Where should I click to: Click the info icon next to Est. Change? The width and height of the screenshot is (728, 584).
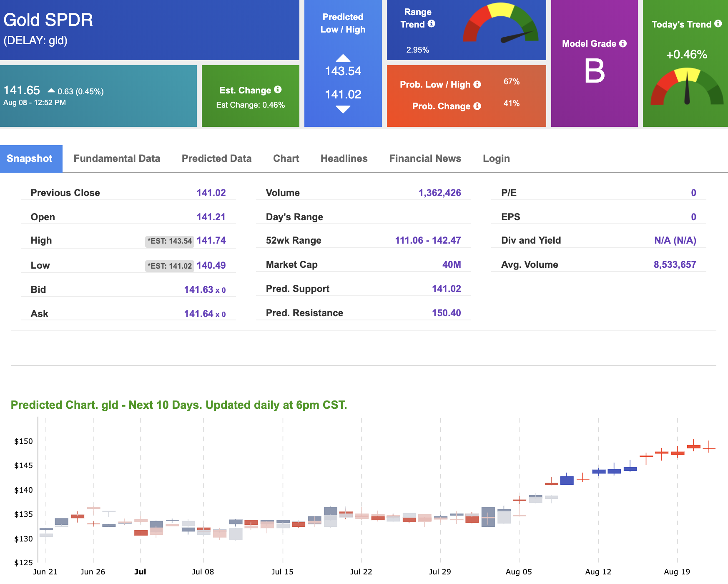278,90
